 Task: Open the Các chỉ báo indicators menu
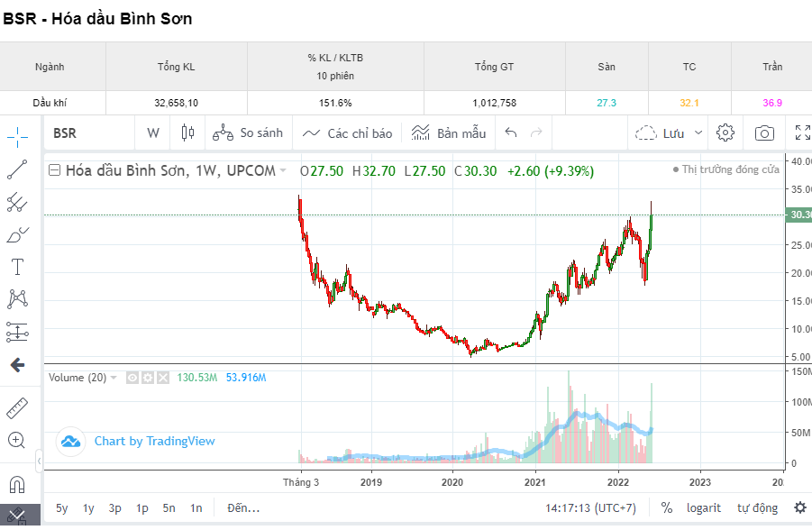348,133
